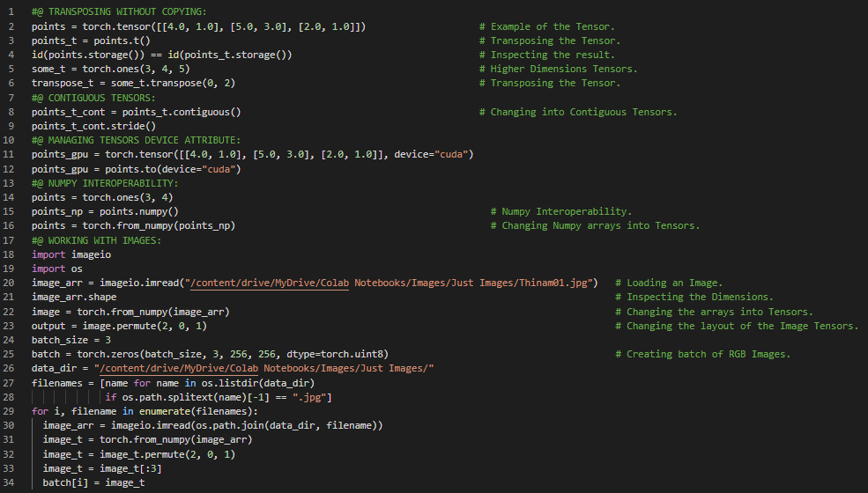Click the "for i, filename in enumerate(filenames):" line
Screen dimensions: 868x493
pyautogui.click(x=145, y=411)
